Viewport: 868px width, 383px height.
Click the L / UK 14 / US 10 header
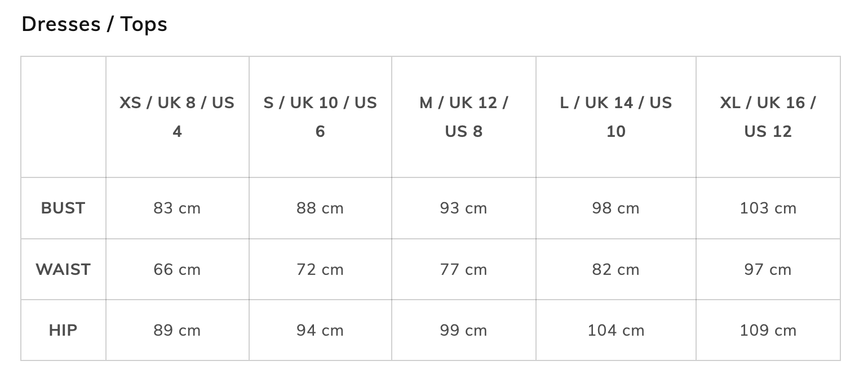[x=616, y=117]
